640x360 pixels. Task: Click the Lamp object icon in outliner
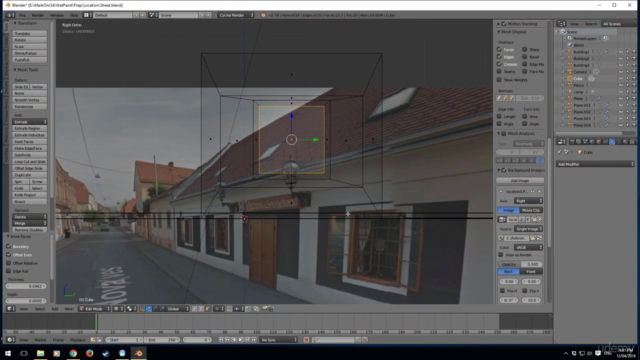(570, 92)
